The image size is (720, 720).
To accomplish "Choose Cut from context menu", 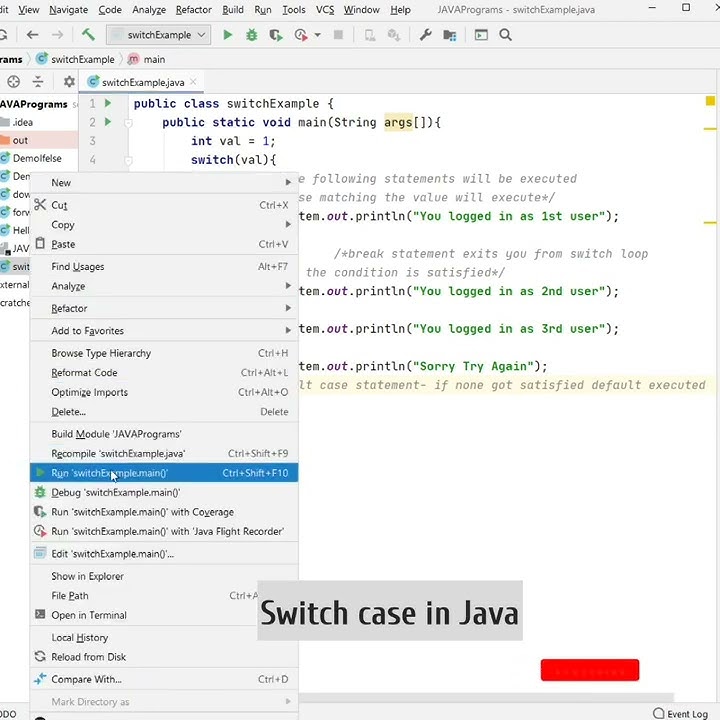I will point(164,205).
